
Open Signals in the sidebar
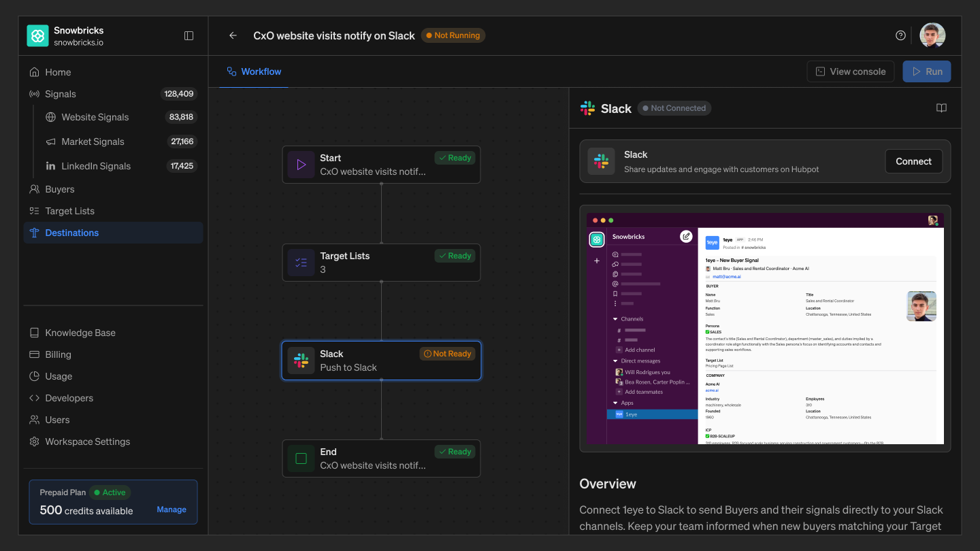(113, 94)
